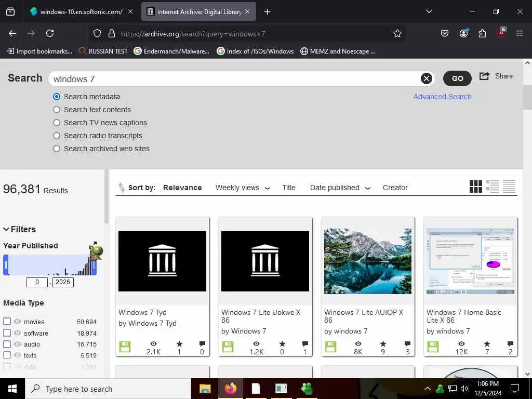This screenshot has height=399, width=532.
Task: Click reviews bubble on Windows 7 Home Basic card
Action: click(x=510, y=344)
